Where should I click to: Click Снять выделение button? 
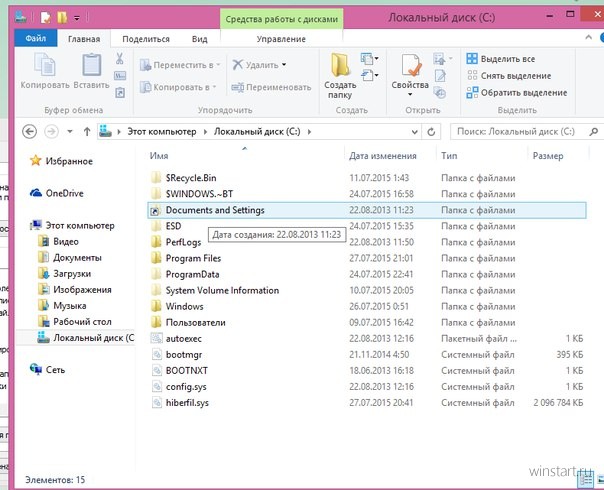coord(509,76)
